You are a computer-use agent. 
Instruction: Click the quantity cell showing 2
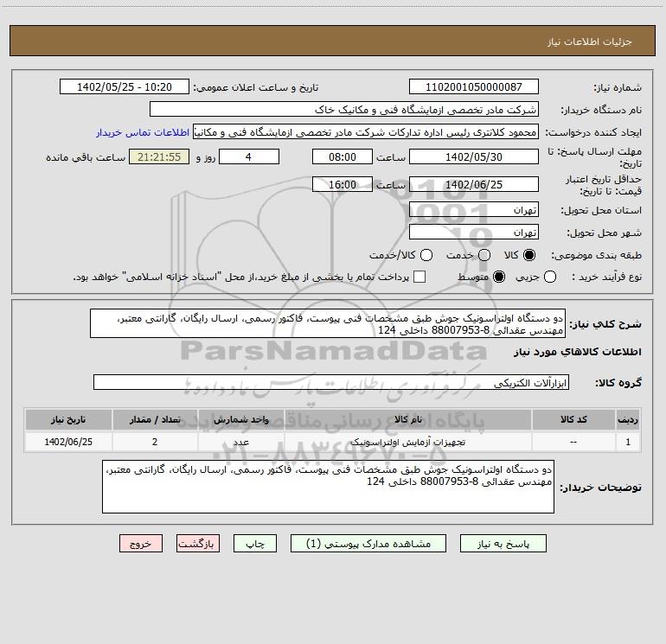coord(155,442)
